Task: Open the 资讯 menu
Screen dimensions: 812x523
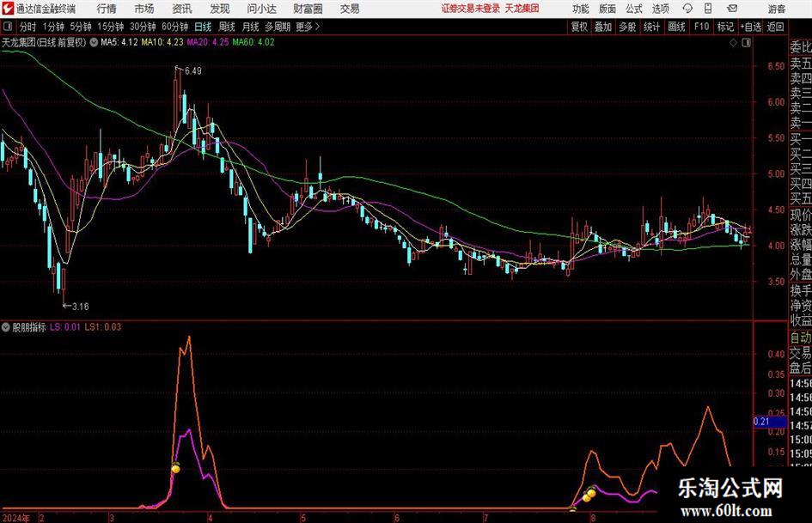Action: 182,9
